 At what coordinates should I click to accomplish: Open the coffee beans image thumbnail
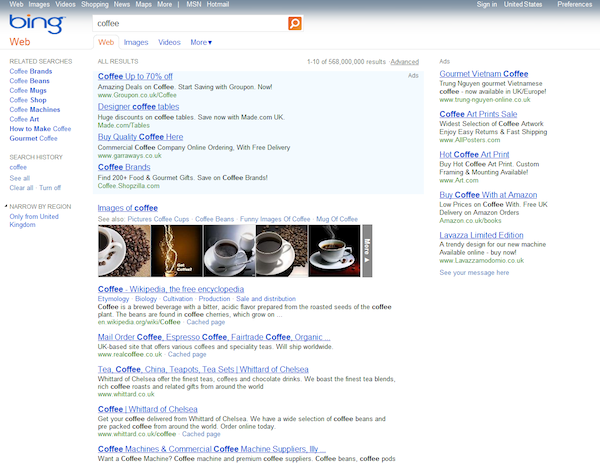click(123, 249)
